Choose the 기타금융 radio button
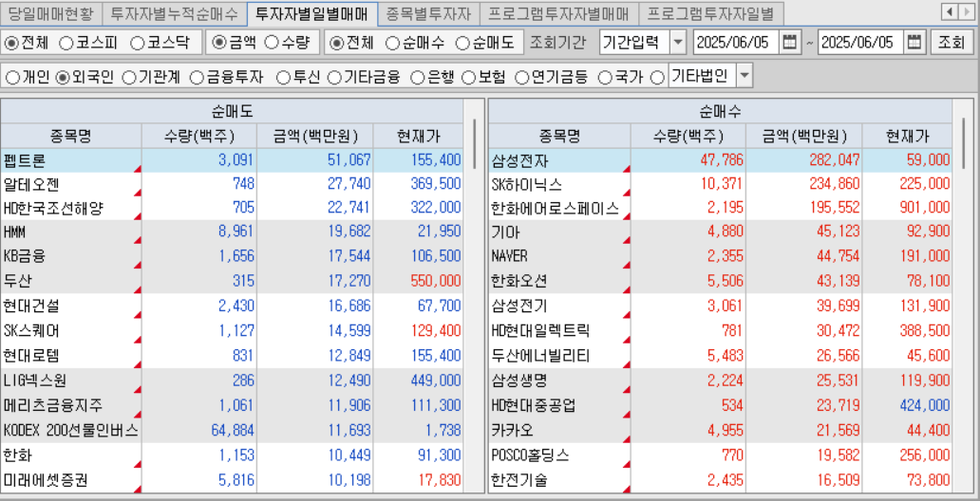980x501 pixels. coord(334,78)
